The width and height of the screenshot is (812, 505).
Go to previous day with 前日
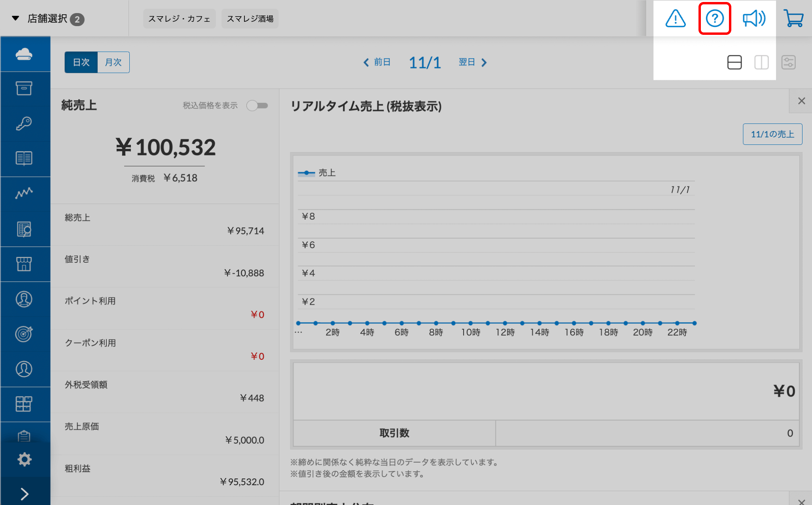(377, 62)
